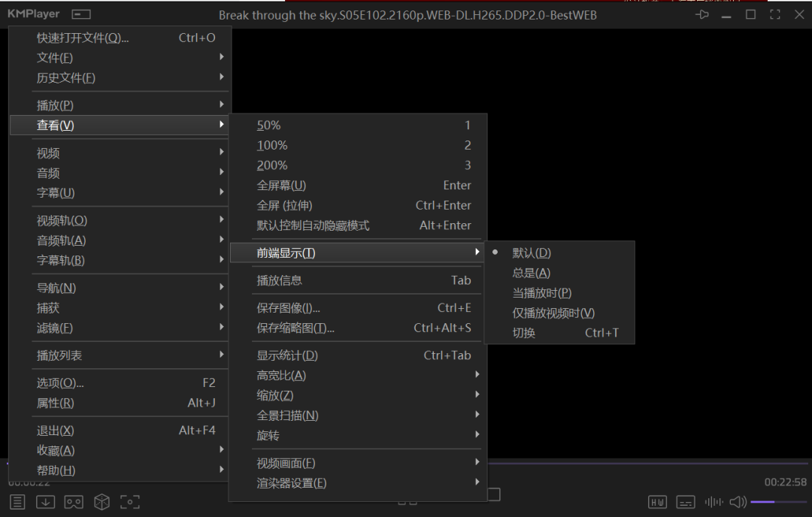Open the 捕获 submenu
This screenshot has width=812, height=517.
coord(119,308)
